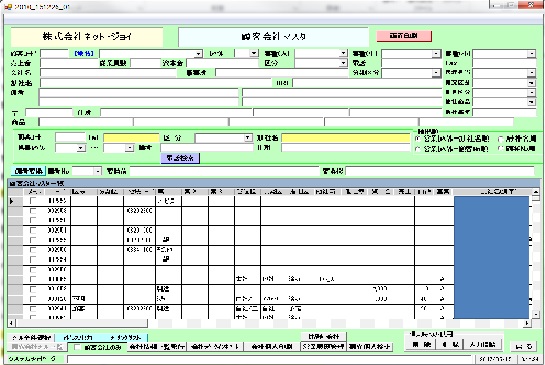Image resolution: width=545 pixels, height=365 pixels.
Task: Tick the checkbox in the first grid row
Action: tap(33, 201)
